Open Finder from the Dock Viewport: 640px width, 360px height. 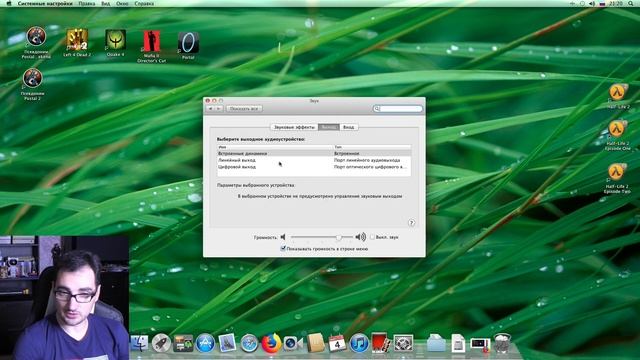tap(139, 343)
